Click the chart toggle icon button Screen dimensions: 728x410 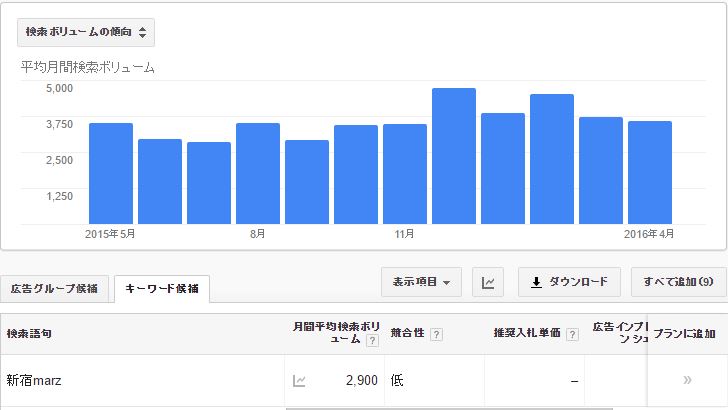pos(488,282)
